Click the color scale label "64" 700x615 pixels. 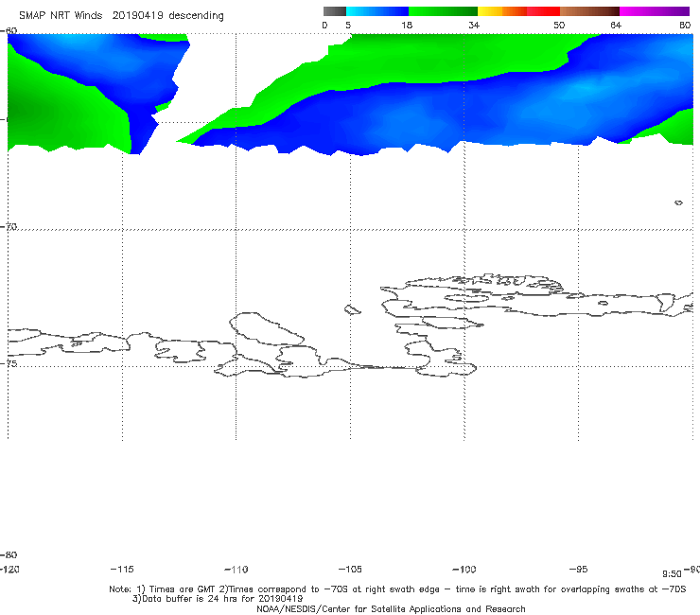pyautogui.click(x=616, y=25)
